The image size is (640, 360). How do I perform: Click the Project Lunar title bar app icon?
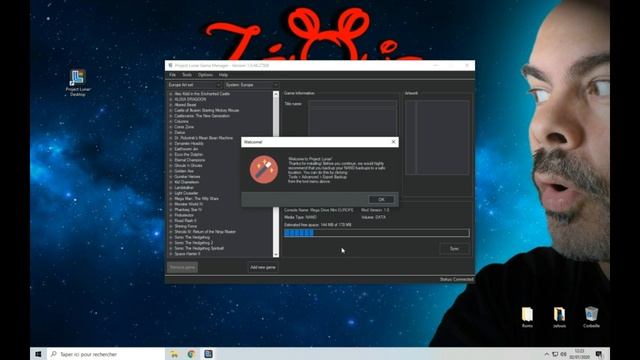170,65
